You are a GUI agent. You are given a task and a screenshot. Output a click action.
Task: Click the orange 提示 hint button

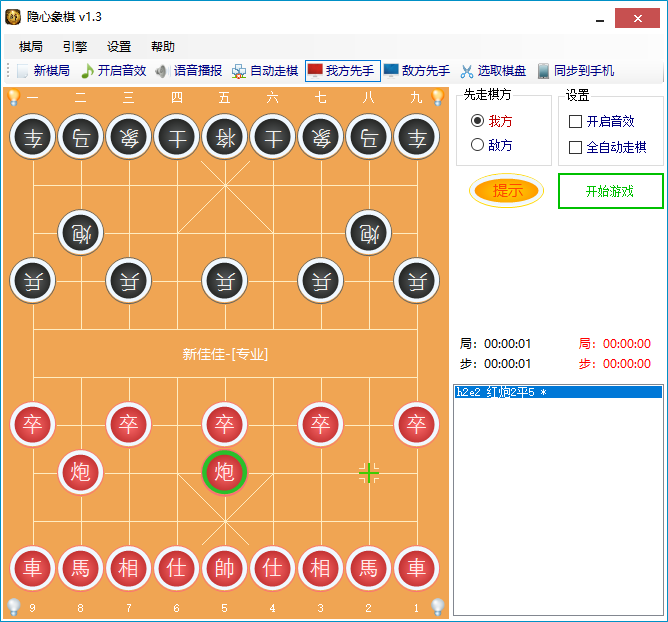[507, 190]
